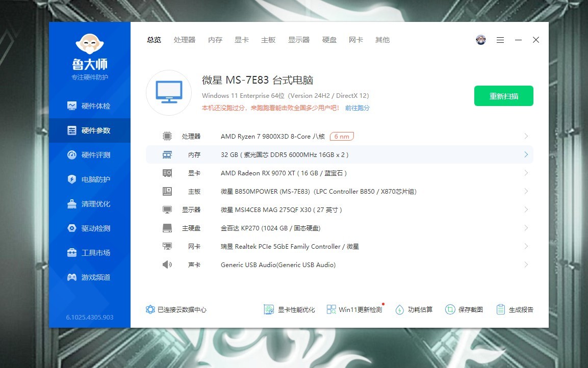Click the network card icon

(167, 246)
